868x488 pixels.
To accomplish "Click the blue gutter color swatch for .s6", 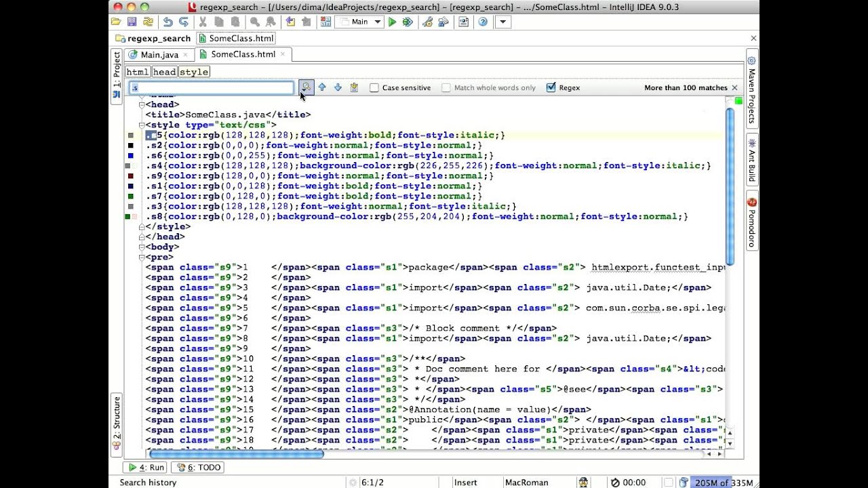I will coord(130,155).
